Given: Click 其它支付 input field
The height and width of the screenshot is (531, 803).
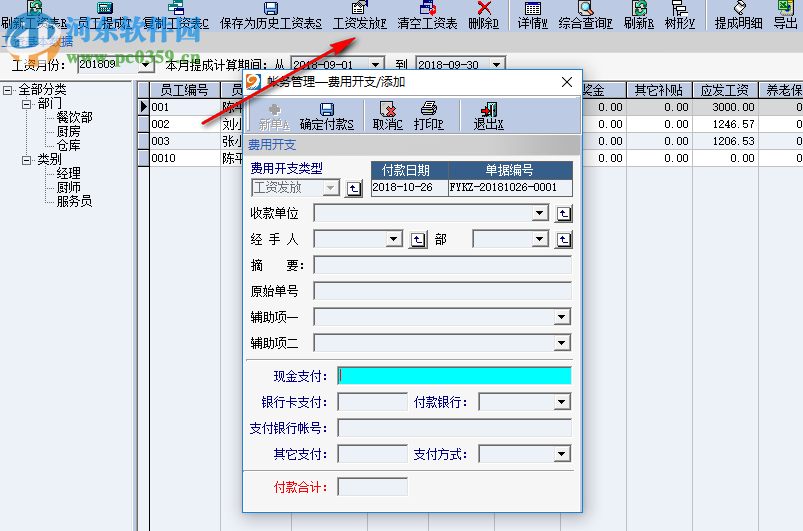Looking at the screenshot, I should point(372,454).
